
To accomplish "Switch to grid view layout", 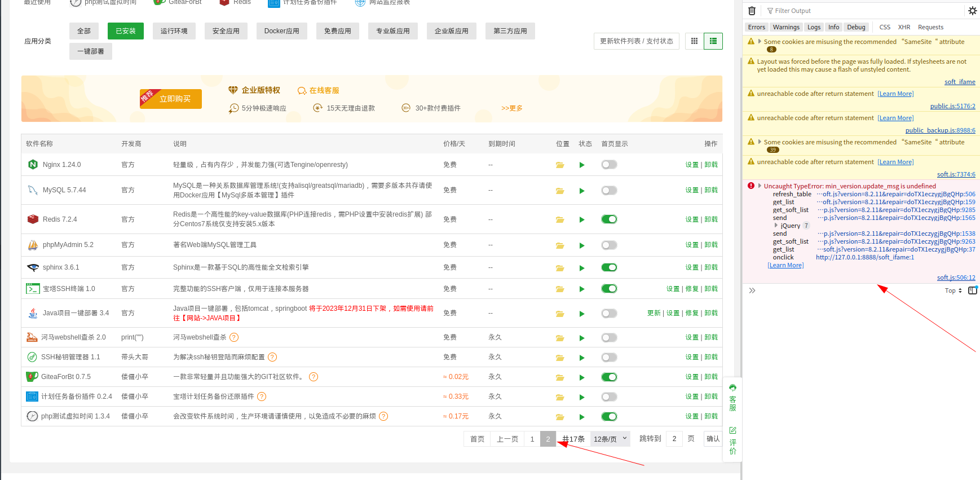I will coord(694,41).
